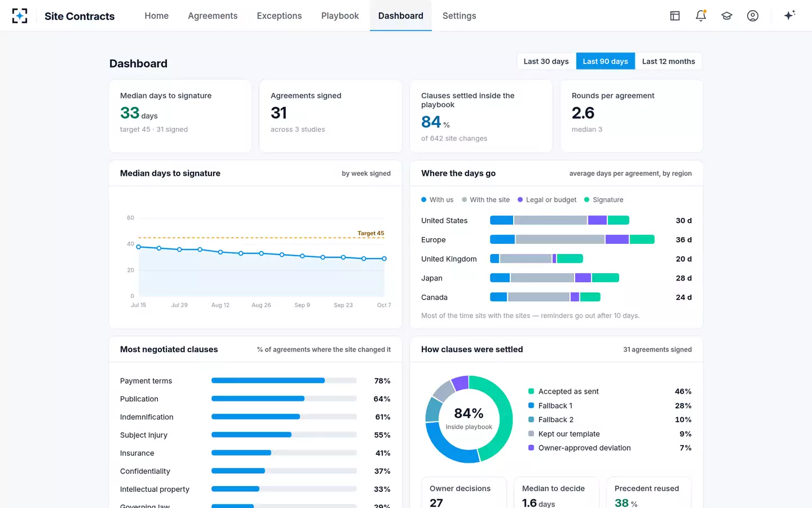Image resolution: width=812 pixels, height=508 pixels.
Task: Click the Japan stacked bar
Action: point(554,278)
